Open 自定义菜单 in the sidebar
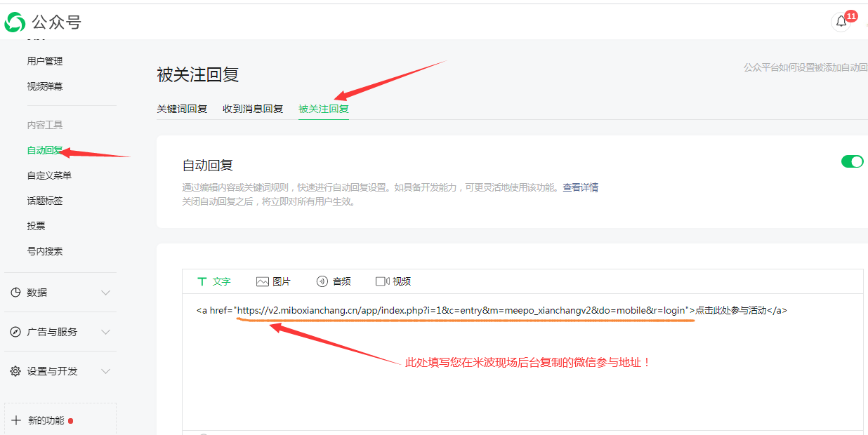868x435 pixels. pos(49,175)
